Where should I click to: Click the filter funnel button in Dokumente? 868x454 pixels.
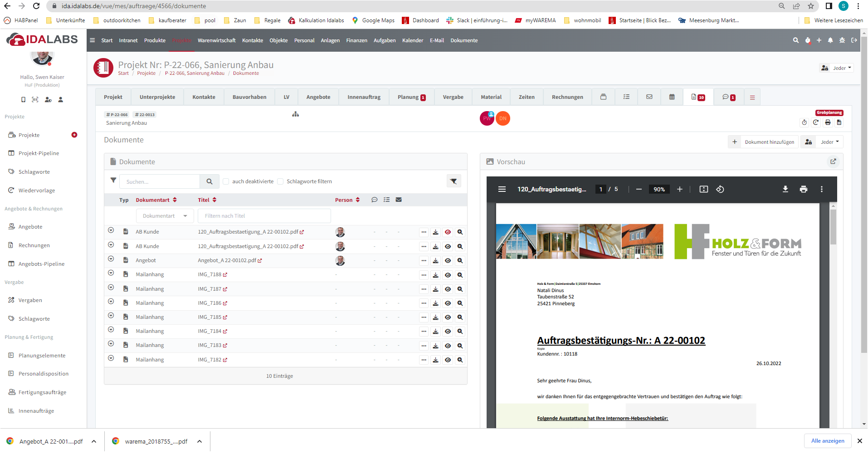click(454, 181)
